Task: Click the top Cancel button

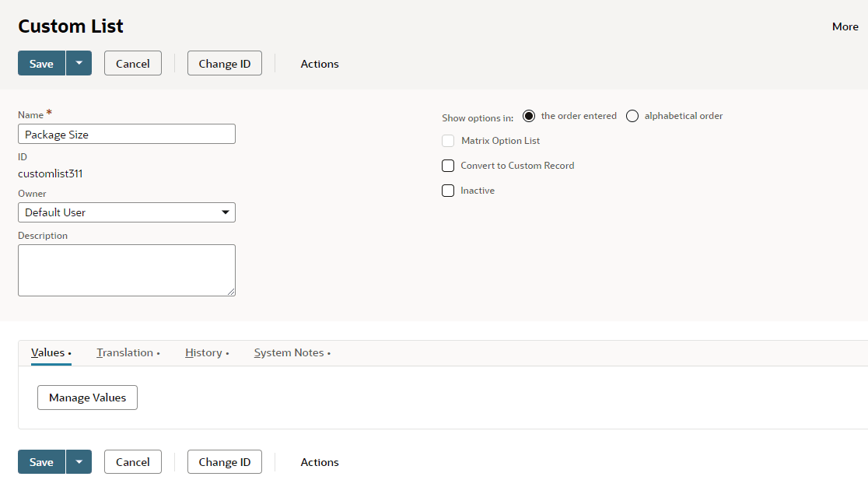Action: pyautogui.click(x=133, y=63)
